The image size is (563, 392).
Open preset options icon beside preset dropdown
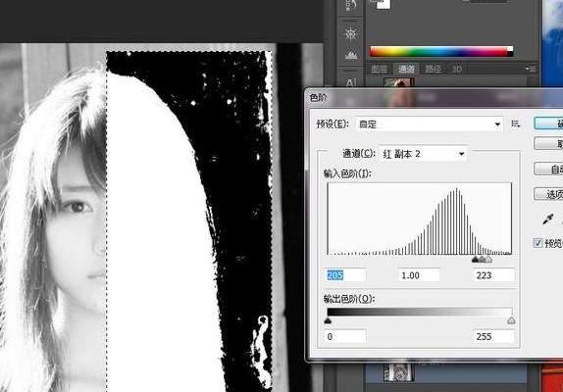click(516, 124)
